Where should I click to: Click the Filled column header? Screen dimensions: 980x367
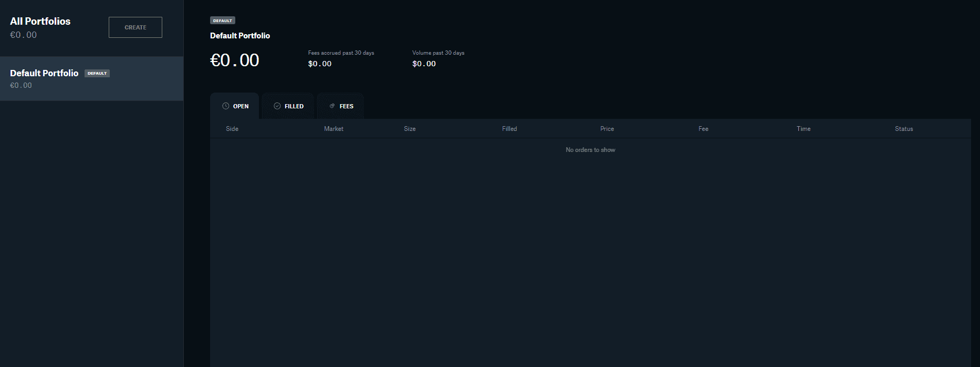click(x=509, y=129)
